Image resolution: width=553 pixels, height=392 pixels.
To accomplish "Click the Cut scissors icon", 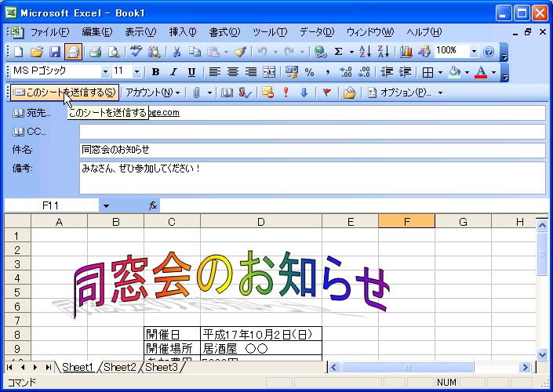I will [176, 52].
